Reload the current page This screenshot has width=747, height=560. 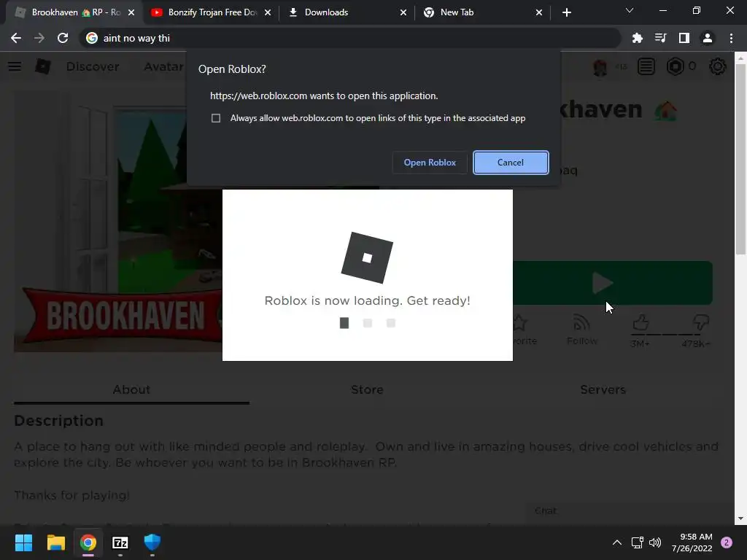click(x=63, y=38)
